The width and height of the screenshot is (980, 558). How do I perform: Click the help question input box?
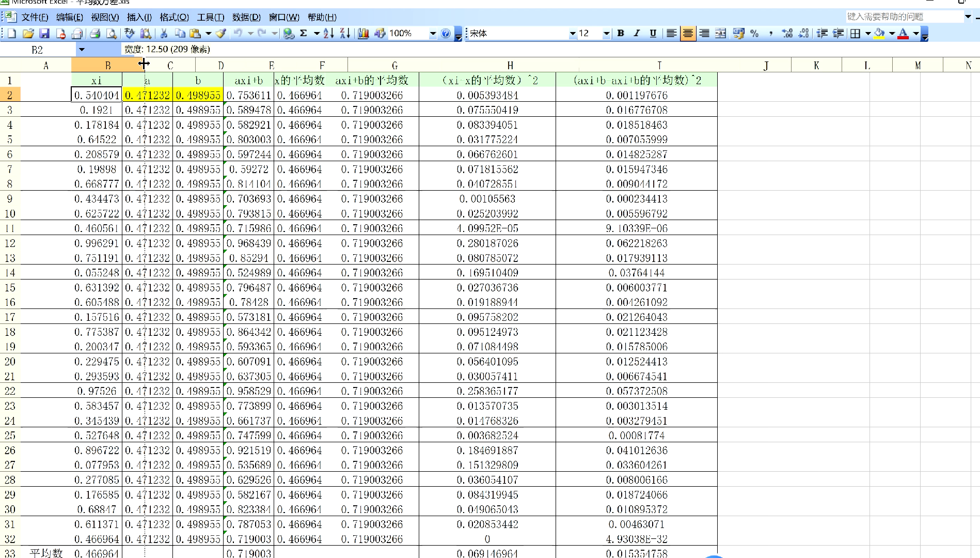point(905,17)
